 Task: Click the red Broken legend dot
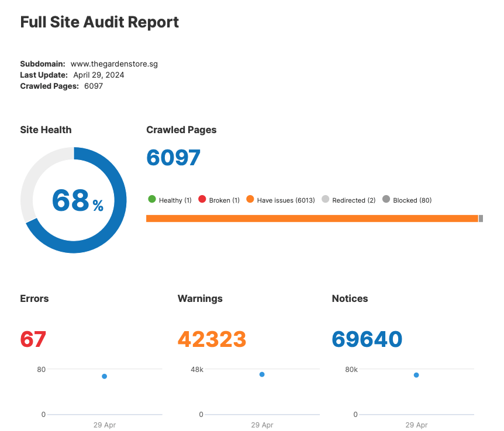click(x=202, y=200)
